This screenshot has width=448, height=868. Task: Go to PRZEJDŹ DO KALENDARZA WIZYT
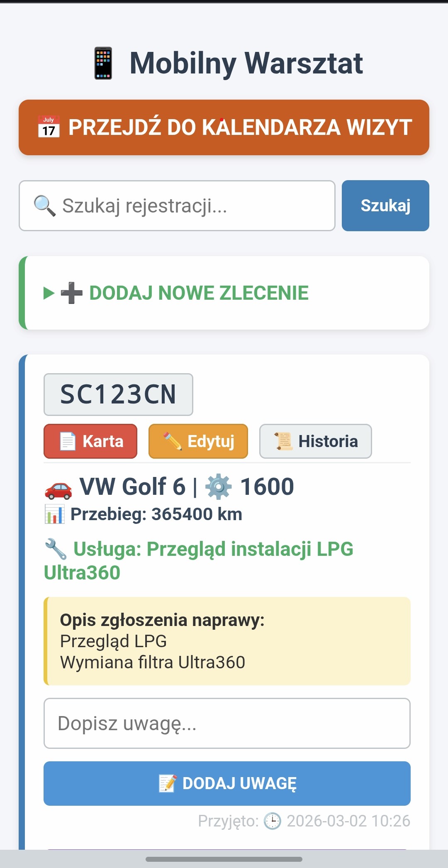point(224,127)
